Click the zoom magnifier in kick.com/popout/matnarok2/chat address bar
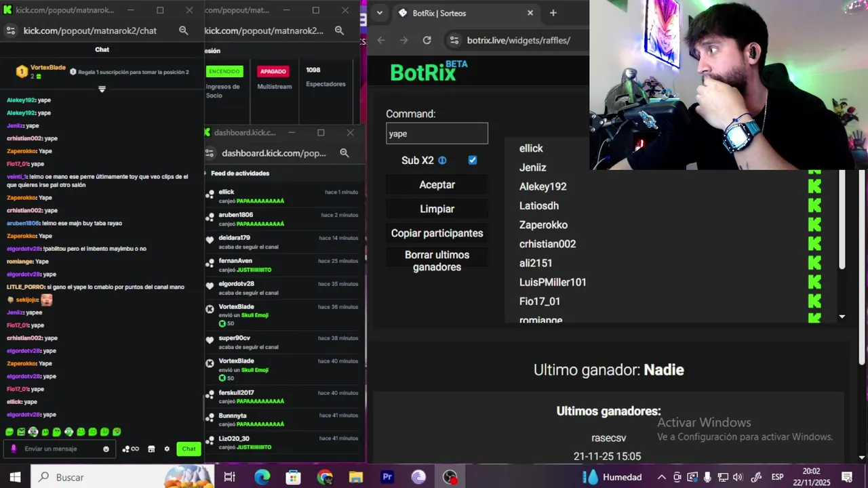Viewport: 868px width, 488px height. 184,30
